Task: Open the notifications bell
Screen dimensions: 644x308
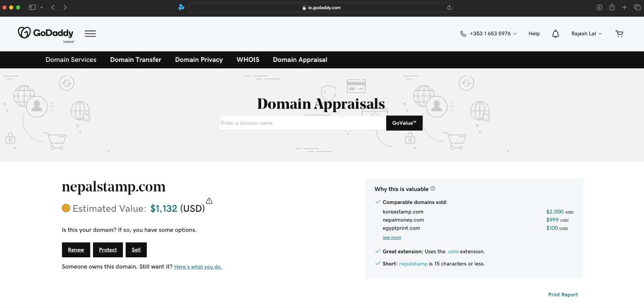Action: 555,34
